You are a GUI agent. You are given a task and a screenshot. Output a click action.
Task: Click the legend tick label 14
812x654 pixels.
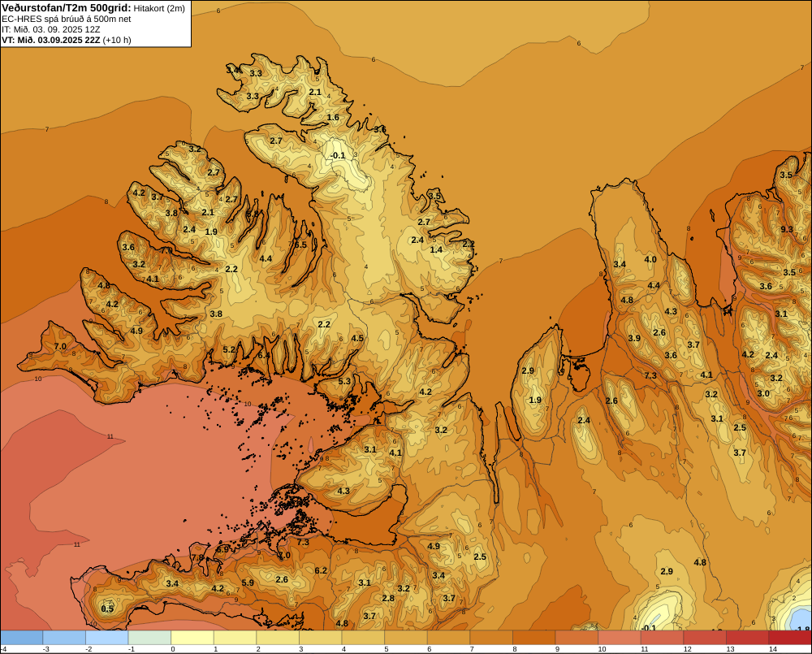pos(773,649)
